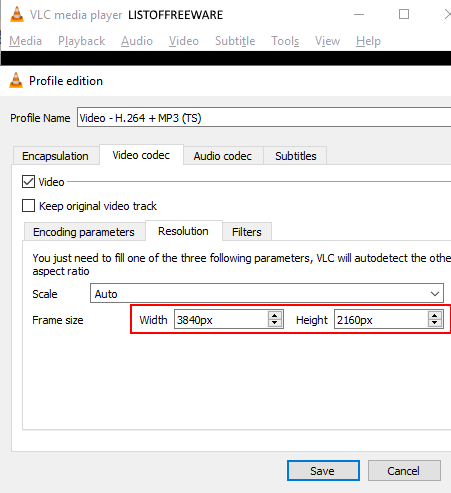Click the Cancel button

[404, 471]
